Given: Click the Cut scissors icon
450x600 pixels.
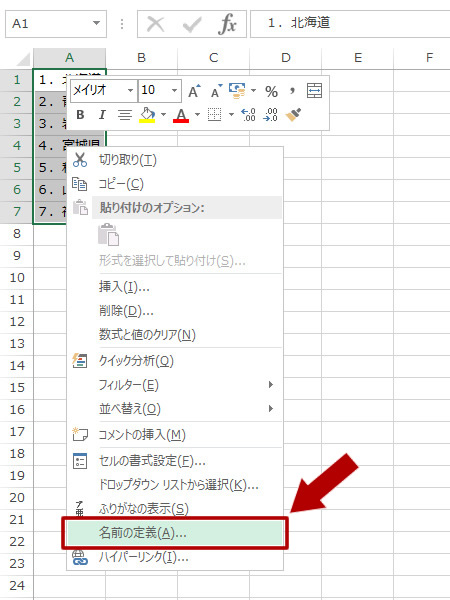Looking at the screenshot, I should (80, 160).
